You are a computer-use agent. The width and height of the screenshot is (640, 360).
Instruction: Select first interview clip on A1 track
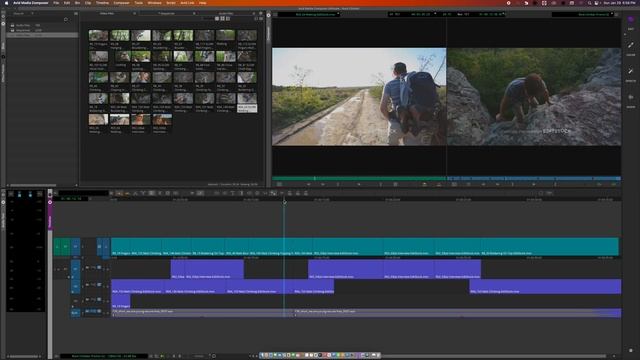178,269
